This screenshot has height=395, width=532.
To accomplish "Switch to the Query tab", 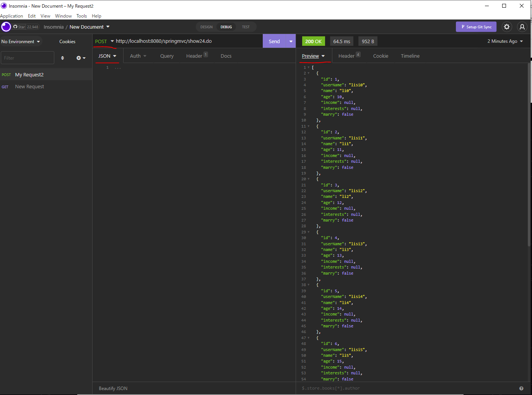I will (x=167, y=56).
